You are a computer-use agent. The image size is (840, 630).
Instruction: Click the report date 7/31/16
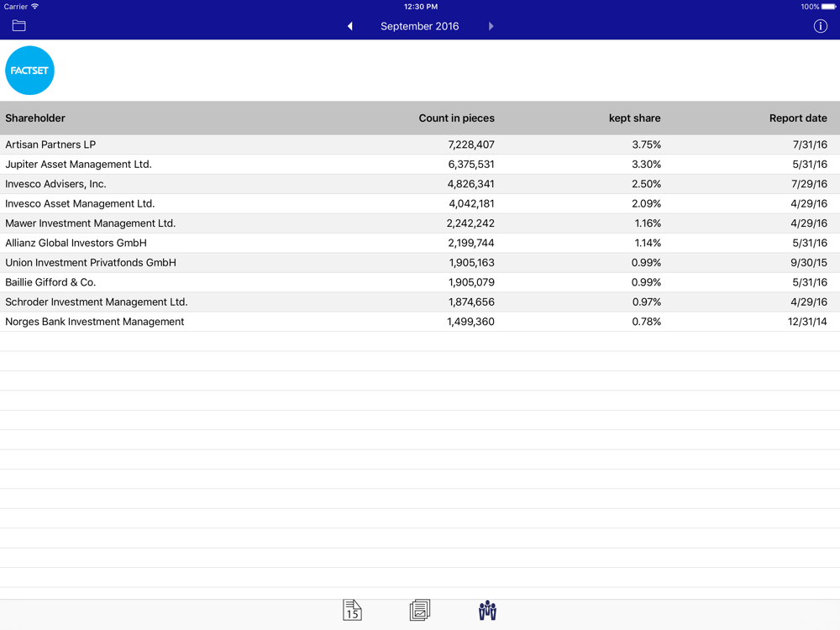(810, 144)
